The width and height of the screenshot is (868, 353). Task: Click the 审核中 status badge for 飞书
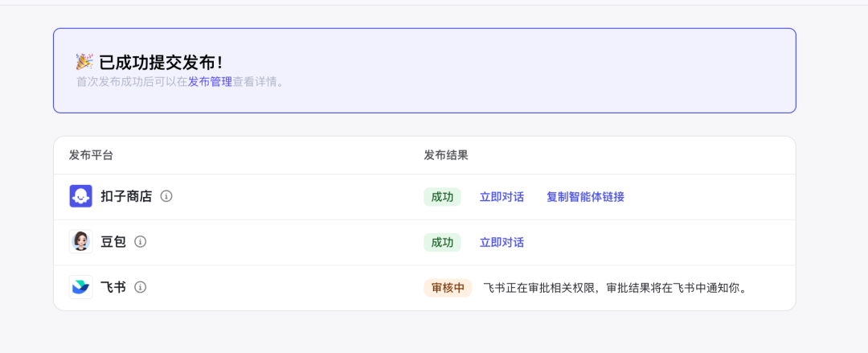point(448,288)
